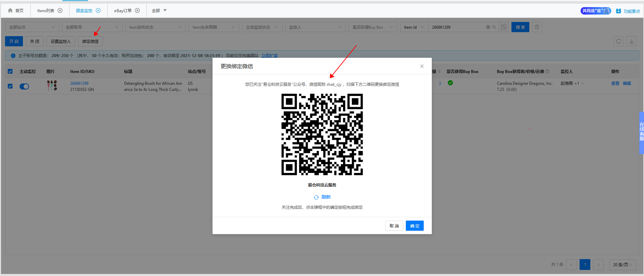Refresh the list with the reload icon
The width and height of the screenshot is (644, 276).
click(x=619, y=41)
